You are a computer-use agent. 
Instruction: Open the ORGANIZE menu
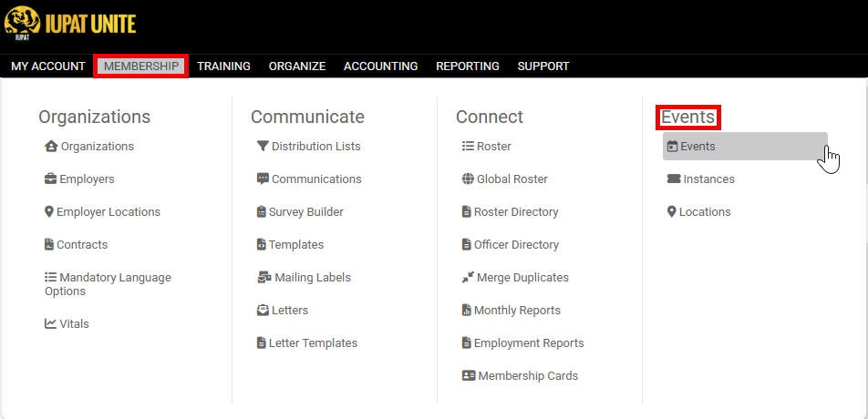coord(297,66)
